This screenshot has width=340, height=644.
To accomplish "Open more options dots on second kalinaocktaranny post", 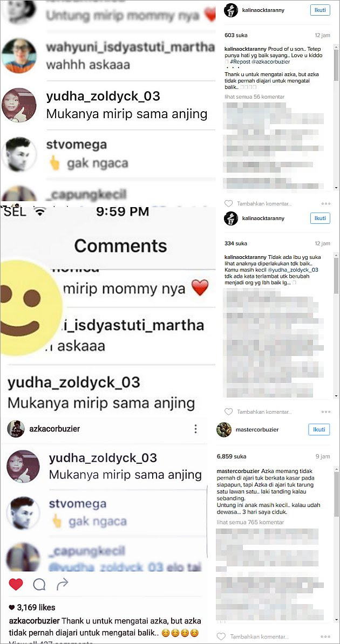I will coord(326,412).
